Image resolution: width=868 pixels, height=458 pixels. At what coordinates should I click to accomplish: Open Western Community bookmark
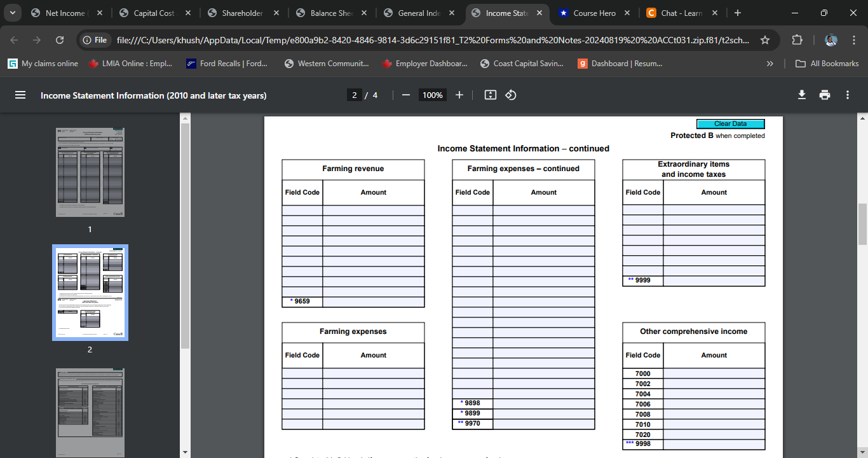tap(327, 64)
